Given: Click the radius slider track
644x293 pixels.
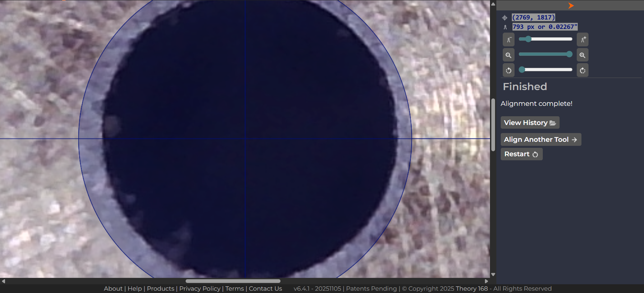Looking at the screenshot, I should 552,39.
